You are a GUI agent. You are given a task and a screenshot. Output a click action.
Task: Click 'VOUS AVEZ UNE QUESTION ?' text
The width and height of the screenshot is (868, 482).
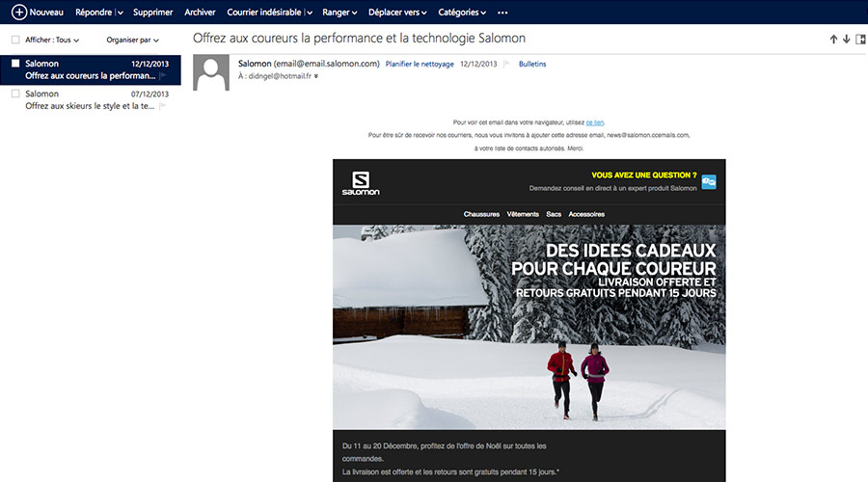pyautogui.click(x=644, y=174)
